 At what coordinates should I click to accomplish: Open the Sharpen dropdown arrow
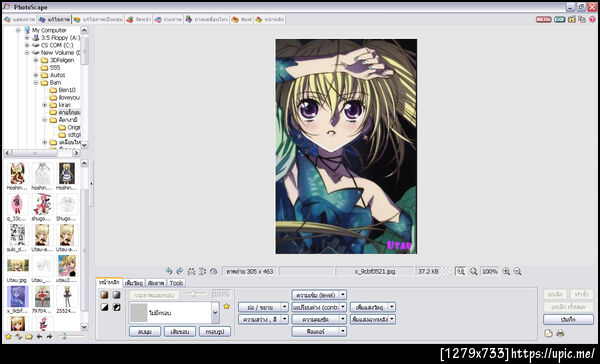[x=343, y=319]
